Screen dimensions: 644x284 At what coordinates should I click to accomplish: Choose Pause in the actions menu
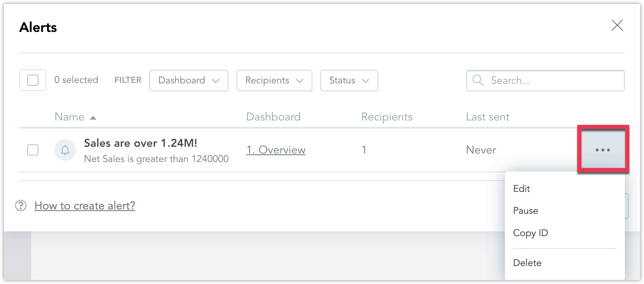click(525, 211)
